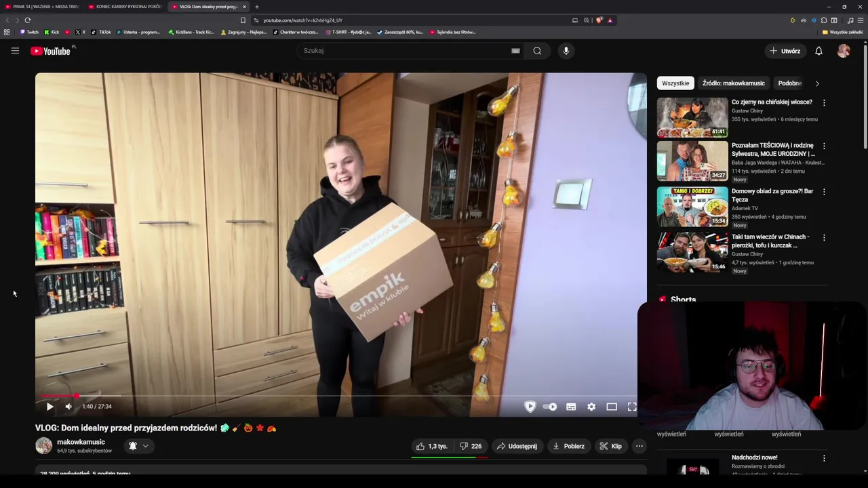Mute the video volume icon
The width and height of the screenshot is (868, 488).
(68, 407)
